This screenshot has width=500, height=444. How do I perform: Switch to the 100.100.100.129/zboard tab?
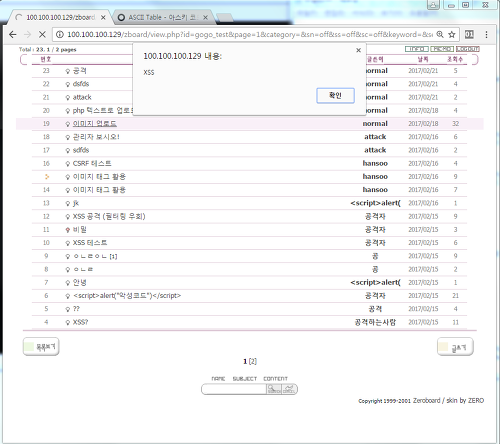coord(60,17)
